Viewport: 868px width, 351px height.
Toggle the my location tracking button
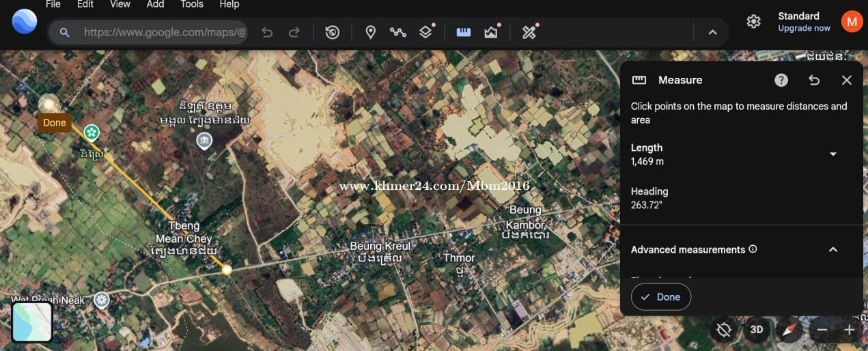pos(724,331)
